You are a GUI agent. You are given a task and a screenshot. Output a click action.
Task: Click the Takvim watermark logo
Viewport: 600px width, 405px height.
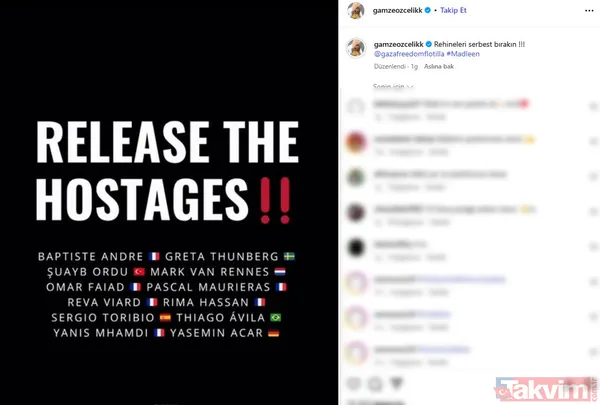[x=545, y=390]
